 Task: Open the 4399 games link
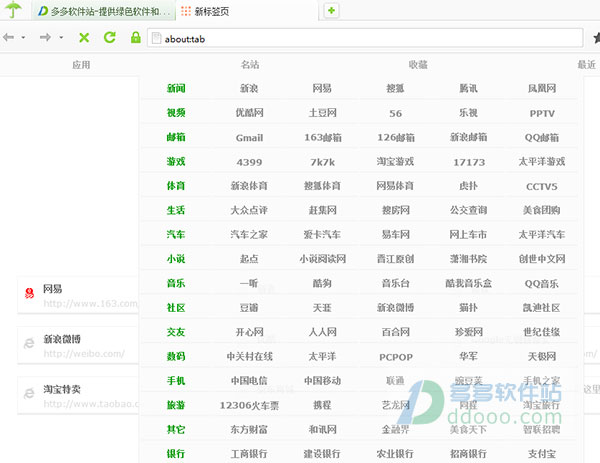click(x=249, y=162)
